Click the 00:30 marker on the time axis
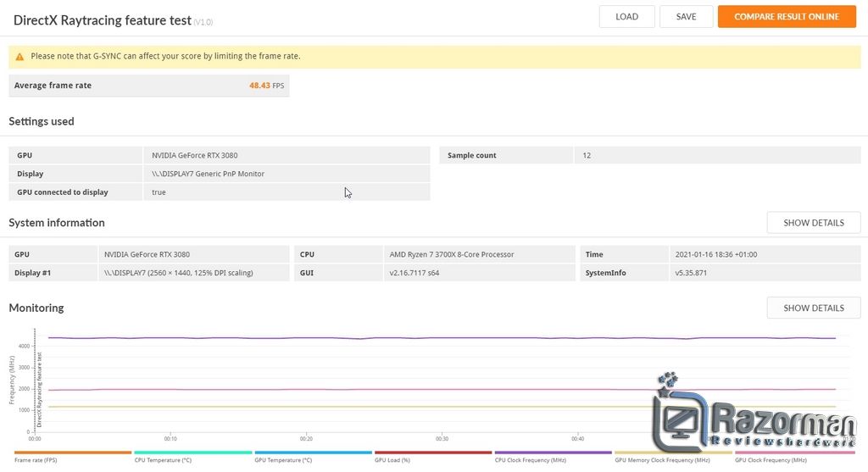Screen dimensions: 868x472 tap(442, 438)
